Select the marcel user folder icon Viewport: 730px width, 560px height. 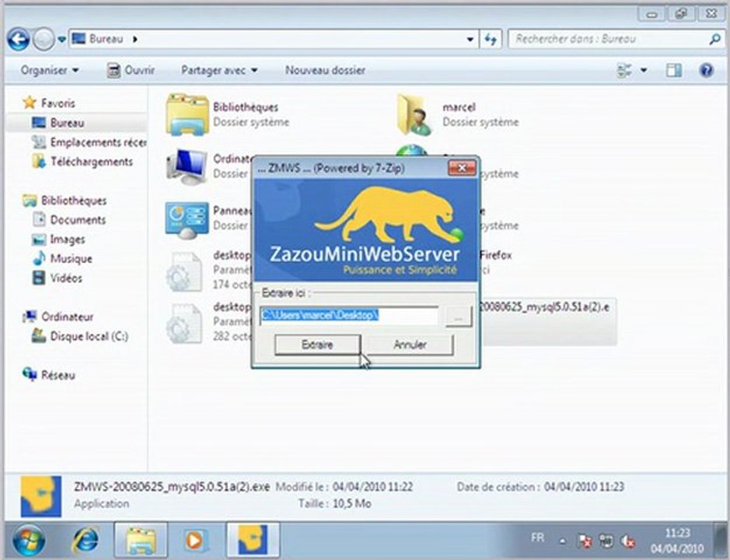(x=413, y=114)
